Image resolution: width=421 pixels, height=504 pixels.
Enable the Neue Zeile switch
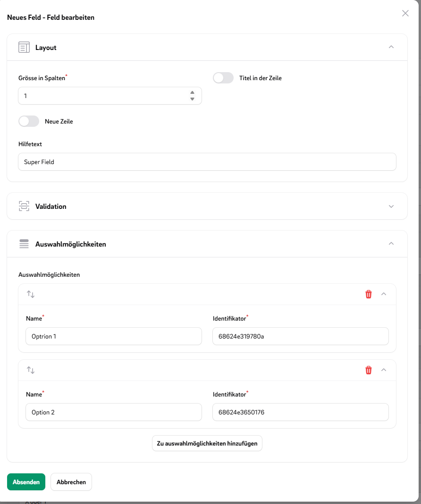click(29, 121)
